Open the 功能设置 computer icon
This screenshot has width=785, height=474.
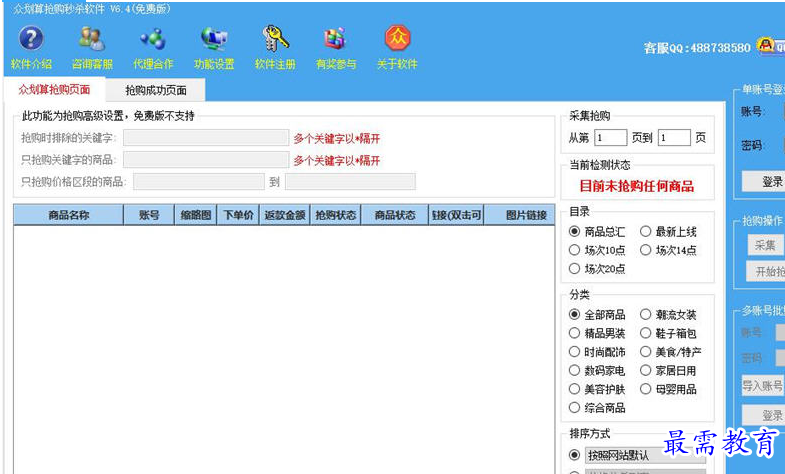tap(214, 39)
